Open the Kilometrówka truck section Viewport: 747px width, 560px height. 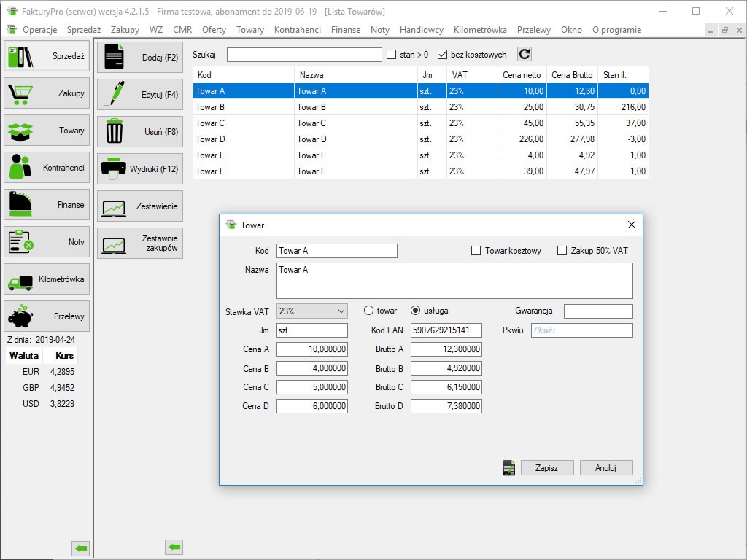[x=47, y=279]
